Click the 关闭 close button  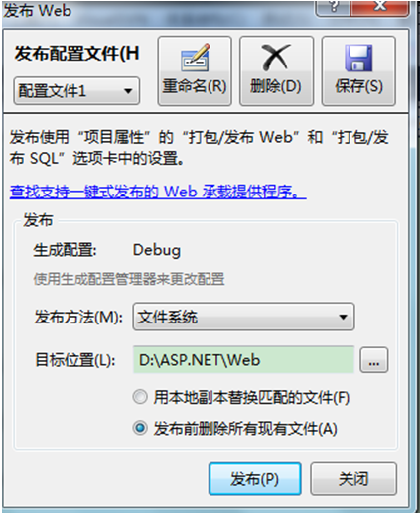[x=353, y=479]
